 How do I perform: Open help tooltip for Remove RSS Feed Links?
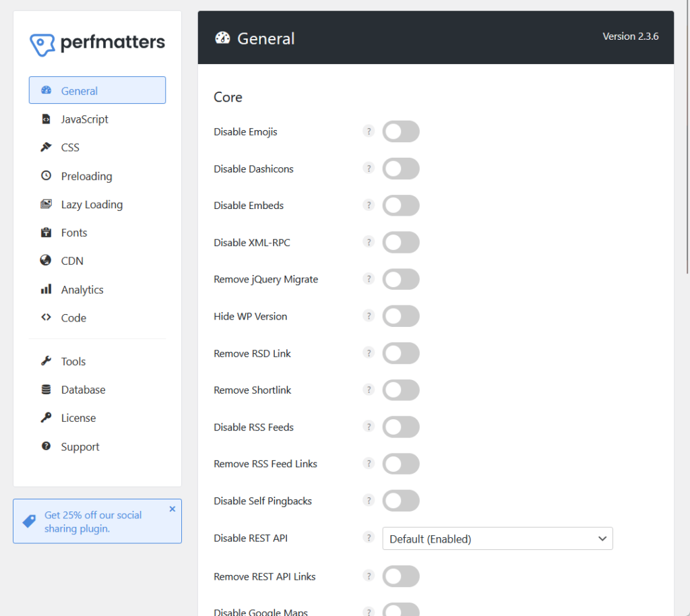coord(369,463)
